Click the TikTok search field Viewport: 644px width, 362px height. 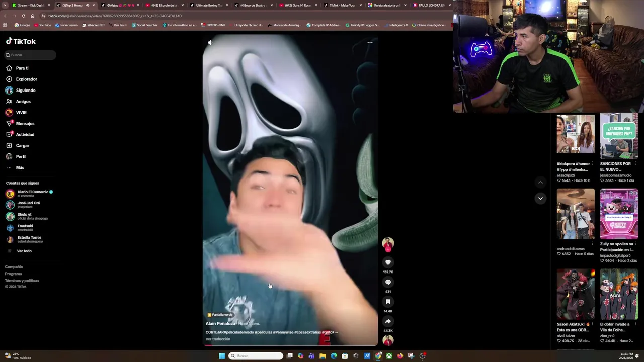coord(30,55)
